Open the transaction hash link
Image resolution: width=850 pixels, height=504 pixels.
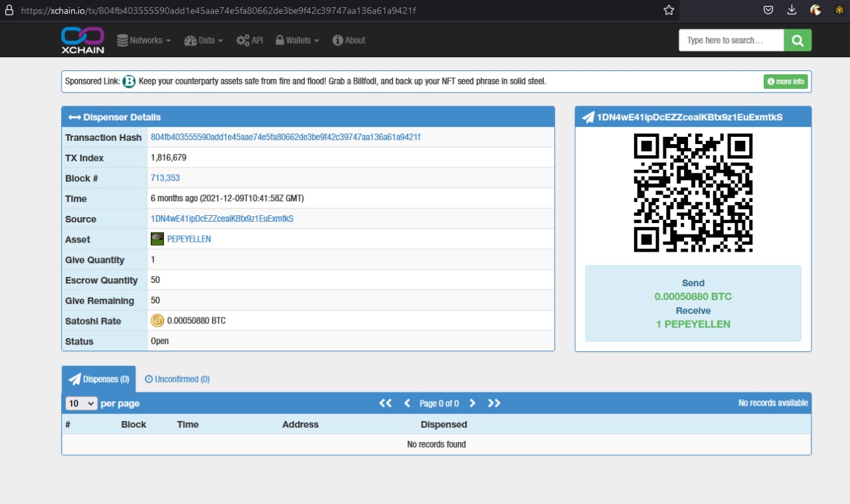click(286, 137)
